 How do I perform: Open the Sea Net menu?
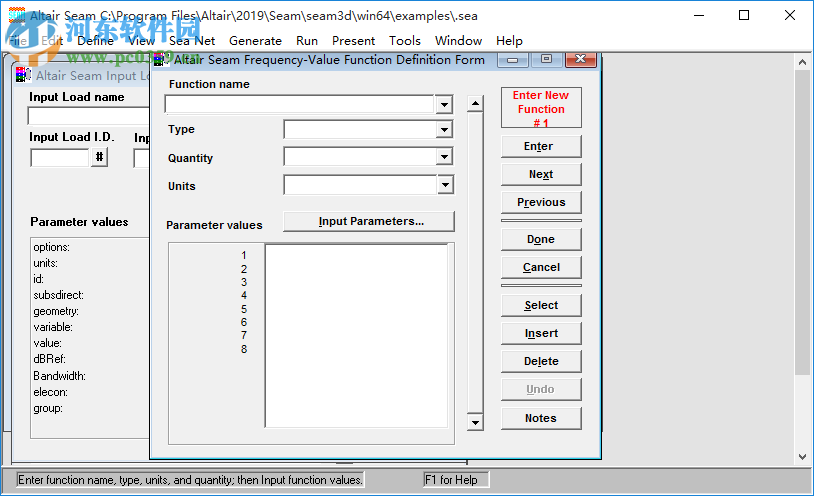click(192, 41)
